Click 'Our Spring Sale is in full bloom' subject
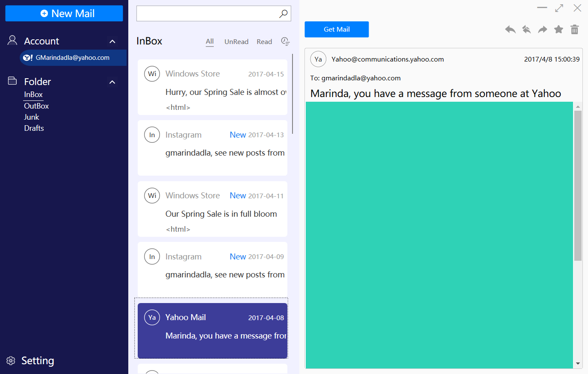Image resolution: width=588 pixels, height=374 pixels. click(221, 214)
